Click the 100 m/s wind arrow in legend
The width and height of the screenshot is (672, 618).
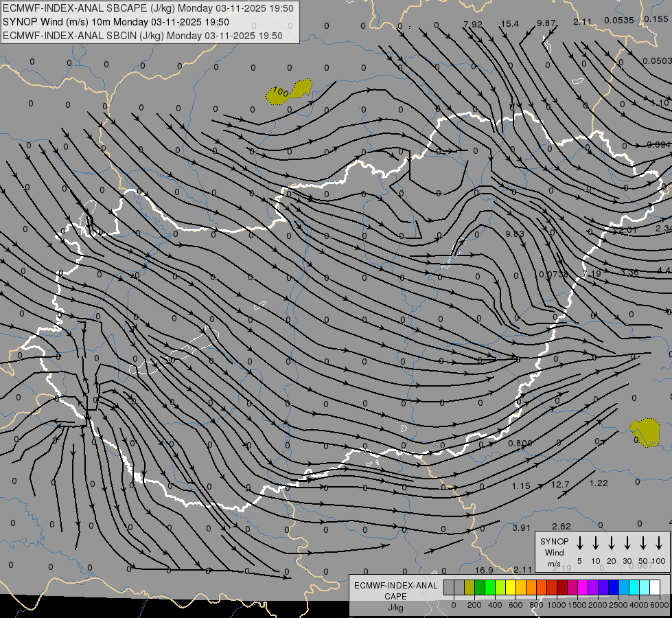coord(659,543)
